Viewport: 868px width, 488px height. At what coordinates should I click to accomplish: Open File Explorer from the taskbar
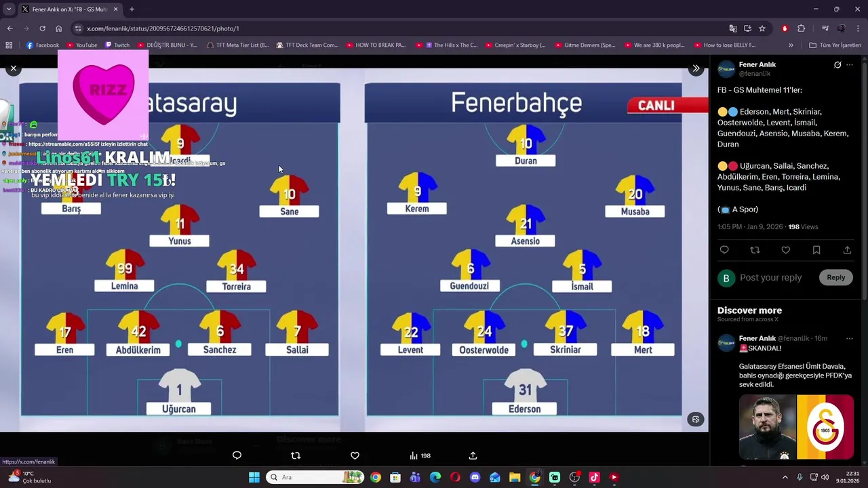(x=515, y=477)
